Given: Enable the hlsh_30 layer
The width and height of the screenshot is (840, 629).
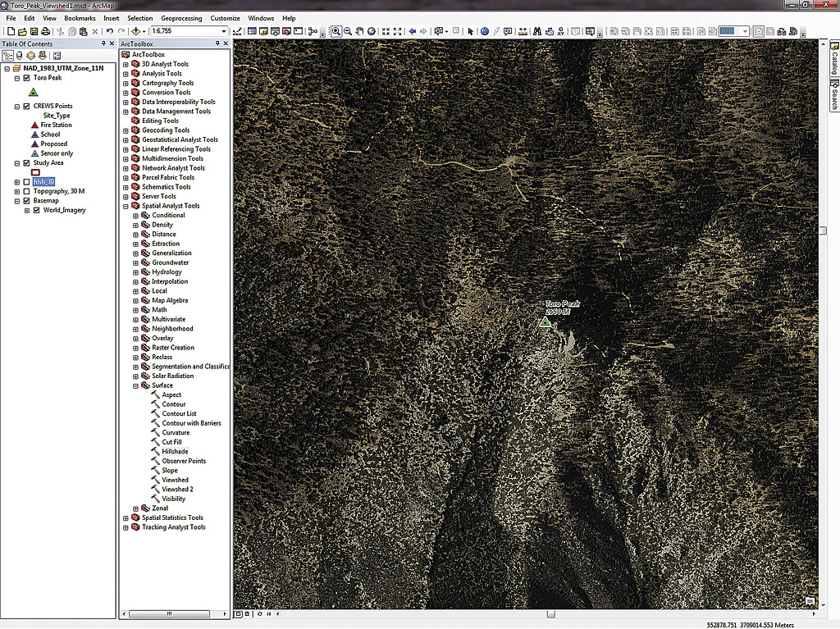Looking at the screenshot, I should pyautogui.click(x=27, y=181).
